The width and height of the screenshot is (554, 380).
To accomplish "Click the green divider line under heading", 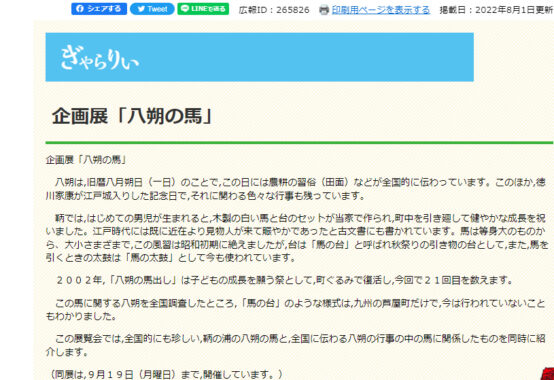I will coord(299,143).
